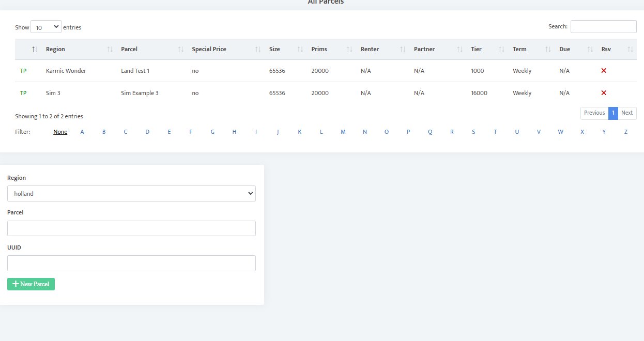Click the TP link for Sim 3
Viewport: 644px width, 341px height.
(23, 93)
